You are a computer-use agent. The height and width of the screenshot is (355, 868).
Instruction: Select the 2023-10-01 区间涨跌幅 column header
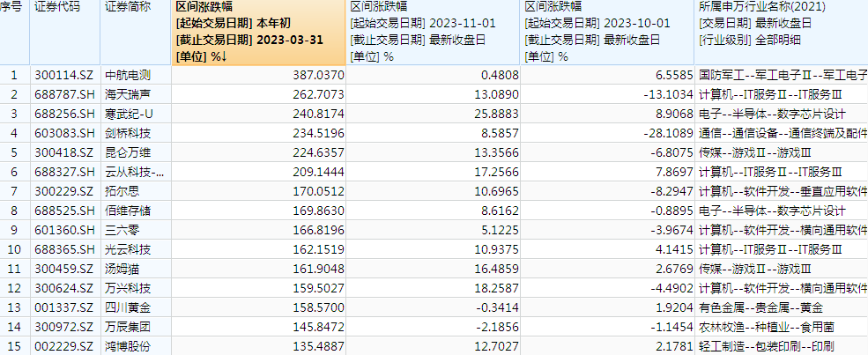(608, 33)
